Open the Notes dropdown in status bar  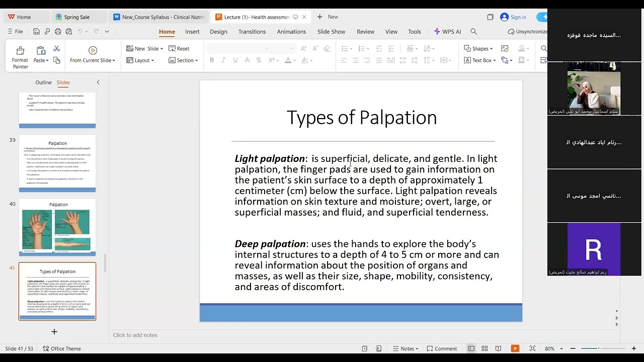(406, 348)
